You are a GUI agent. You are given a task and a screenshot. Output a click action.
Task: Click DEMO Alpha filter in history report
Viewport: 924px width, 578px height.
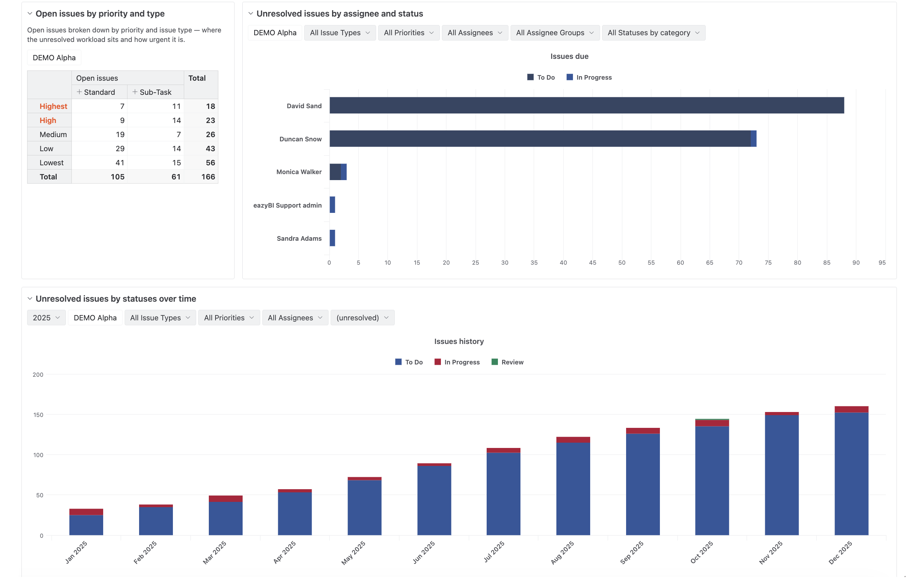pos(95,318)
